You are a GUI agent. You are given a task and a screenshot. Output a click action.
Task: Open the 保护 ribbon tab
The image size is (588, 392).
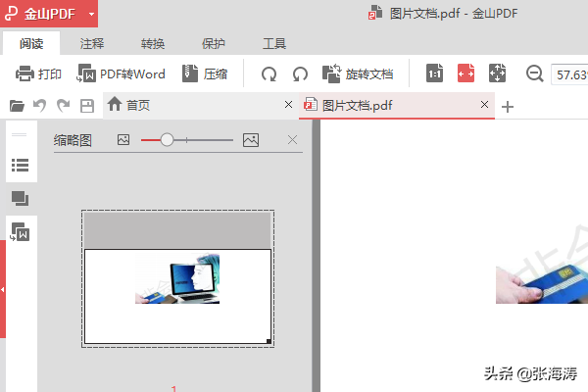point(214,43)
